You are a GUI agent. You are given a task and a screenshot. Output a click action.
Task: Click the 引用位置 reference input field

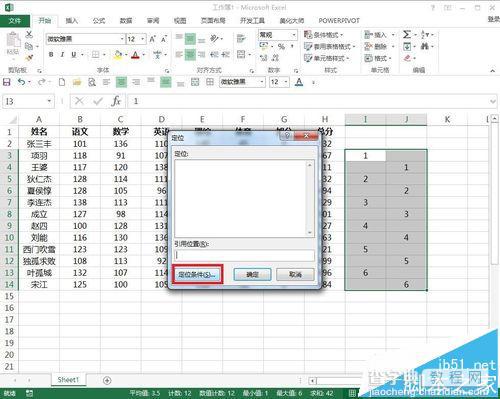(x=244, y=255)
